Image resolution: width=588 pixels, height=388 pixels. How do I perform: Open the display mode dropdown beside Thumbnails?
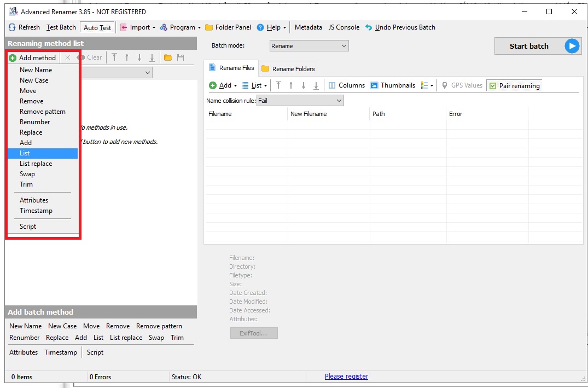click(427, 85)
